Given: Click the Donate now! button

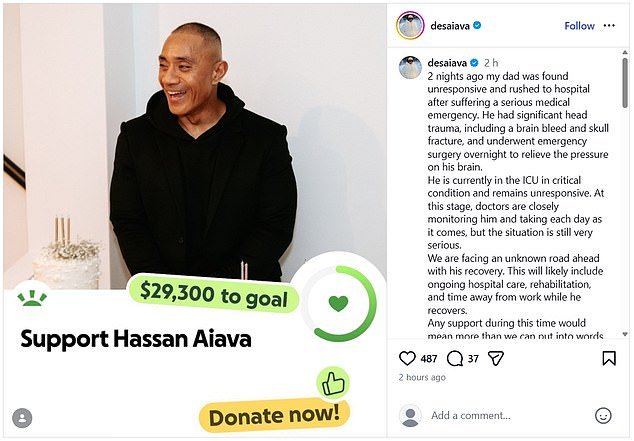Looking at the screenshot, I should [x=275, y=416].
